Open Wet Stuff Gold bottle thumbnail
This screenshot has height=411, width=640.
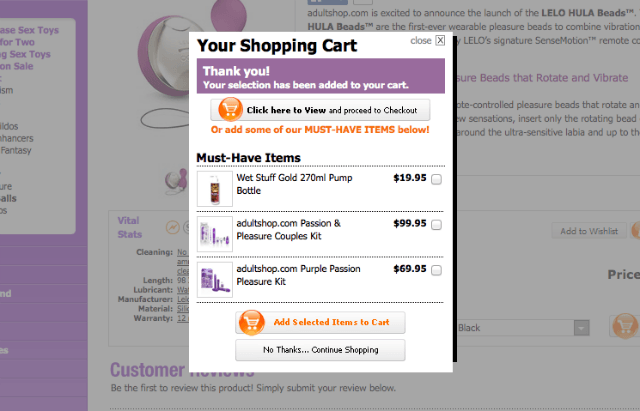(214, 189)
